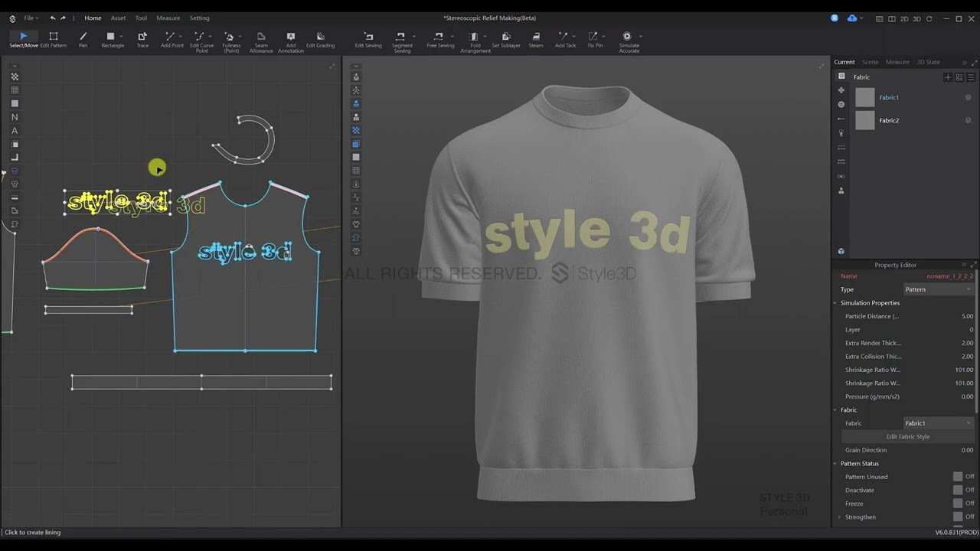The height and width of the screenshot is (551, 980).
Task: Toggle Fabric1 layer icon
Action: coord(968,97)
